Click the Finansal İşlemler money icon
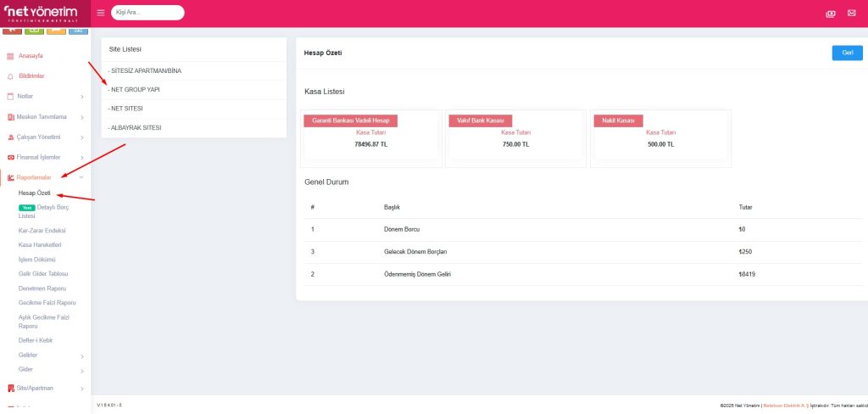This screenshot has height=414, width=868. pos(10,157)
